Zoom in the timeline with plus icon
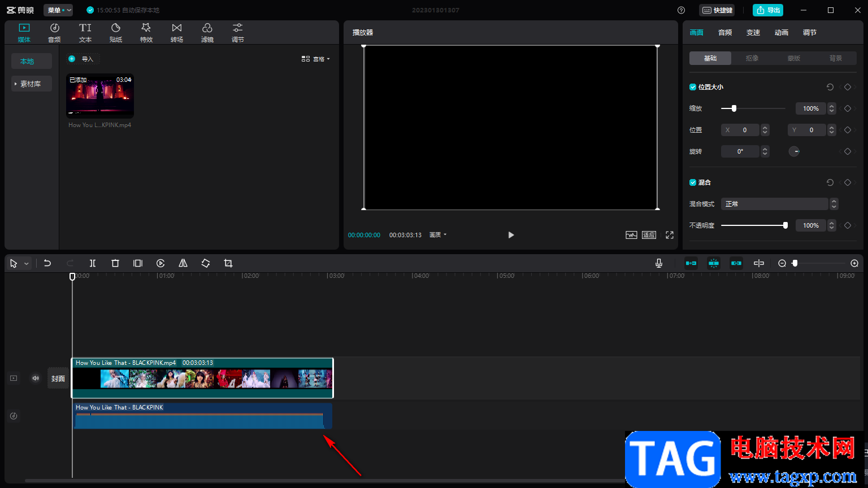868x488 pixels. 854,263
